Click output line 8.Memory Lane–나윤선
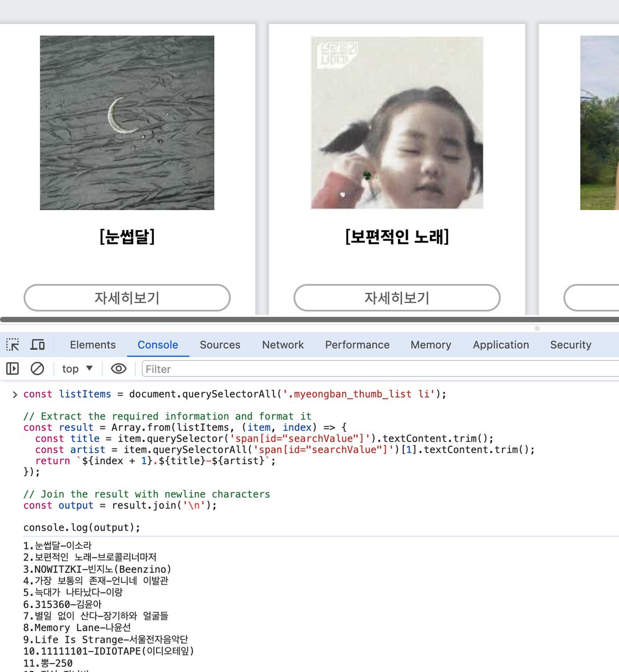This screenshot has height=672, width=619. pos(77,628)
